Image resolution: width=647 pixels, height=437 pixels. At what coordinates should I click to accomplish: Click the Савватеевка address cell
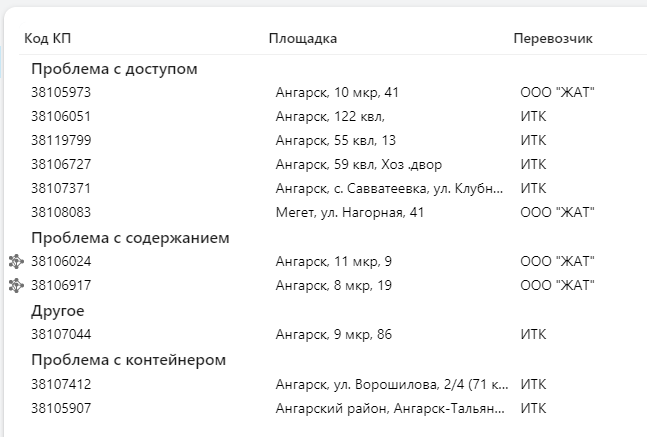[389, 189]
